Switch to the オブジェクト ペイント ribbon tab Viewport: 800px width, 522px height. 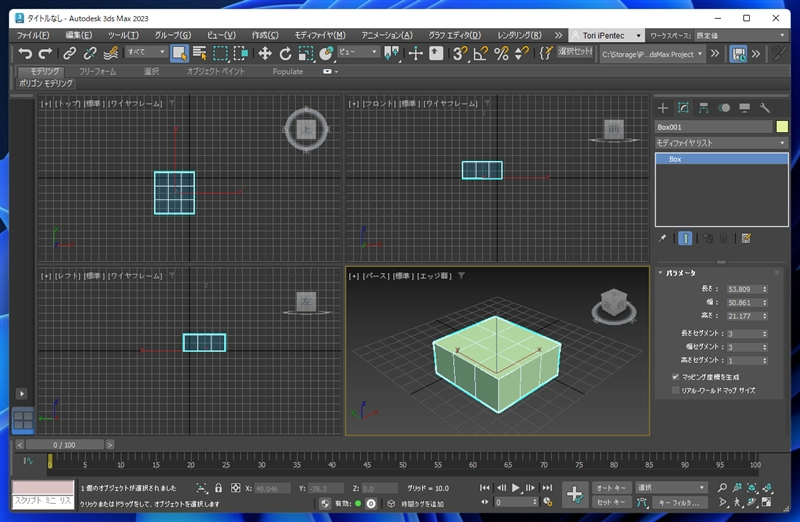[x=216, y=71]
